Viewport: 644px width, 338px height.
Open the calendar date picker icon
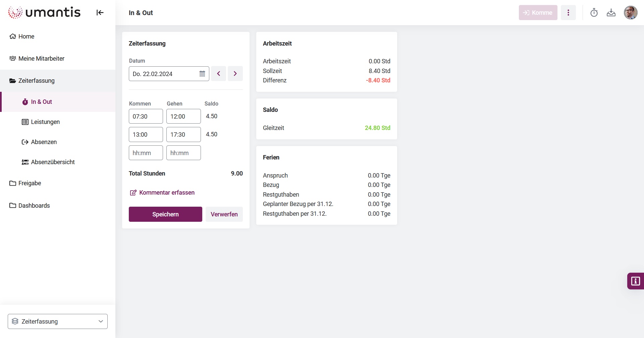pyautogui.click(x=202, y=74)
